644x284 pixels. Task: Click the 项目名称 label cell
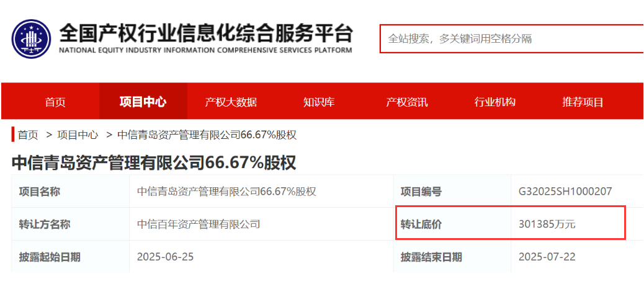point(70,191)
